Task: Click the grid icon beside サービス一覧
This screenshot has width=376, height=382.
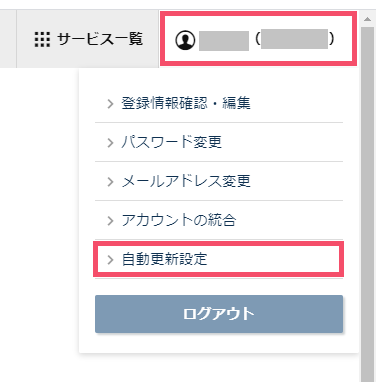Action: point(42,39)
